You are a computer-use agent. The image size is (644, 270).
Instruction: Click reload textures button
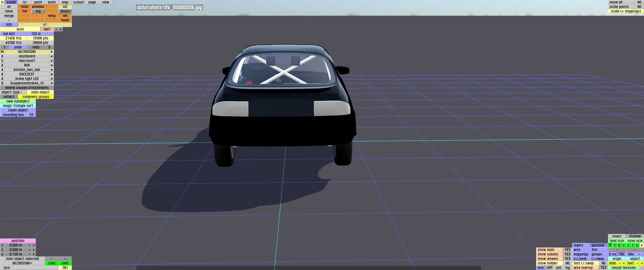623,268
